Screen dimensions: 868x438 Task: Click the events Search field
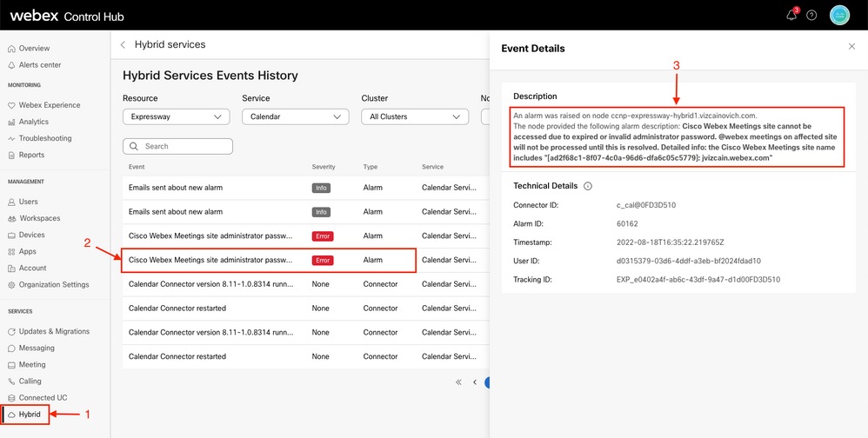point(178,146)
